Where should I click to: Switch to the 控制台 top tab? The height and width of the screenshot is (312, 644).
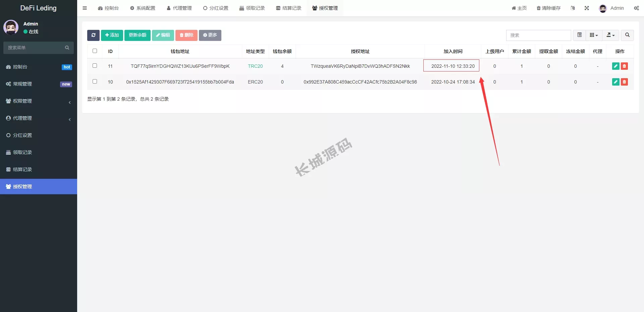point(108,8)
